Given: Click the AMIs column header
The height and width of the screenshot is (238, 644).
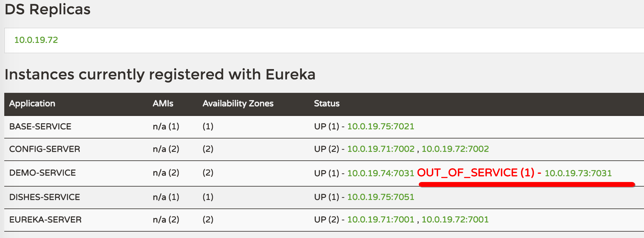Looking at the screenshot, I should click(163, 103).
